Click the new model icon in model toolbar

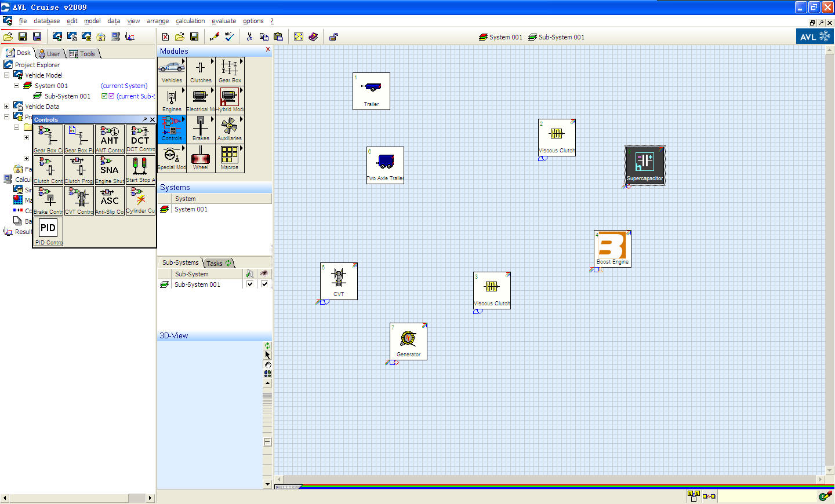165,36
